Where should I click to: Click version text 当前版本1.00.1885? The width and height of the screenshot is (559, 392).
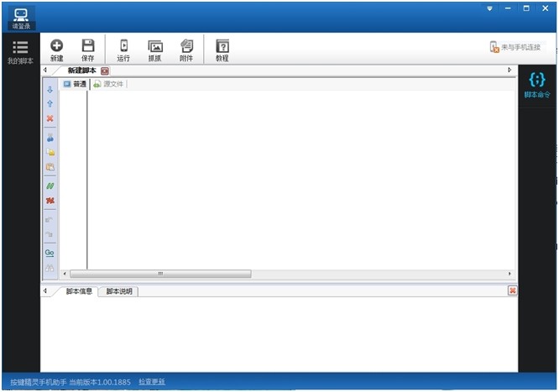[100, 383]
